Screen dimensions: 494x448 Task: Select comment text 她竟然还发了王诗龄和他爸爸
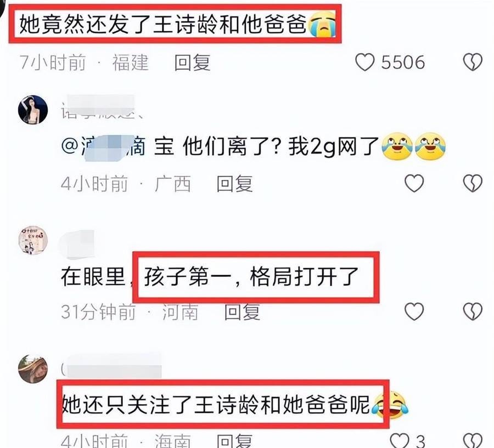tap(162, 24)
